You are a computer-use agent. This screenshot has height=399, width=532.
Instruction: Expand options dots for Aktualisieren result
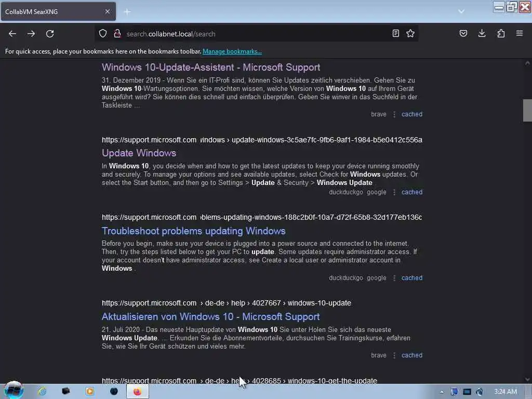[x=394, y=355]
